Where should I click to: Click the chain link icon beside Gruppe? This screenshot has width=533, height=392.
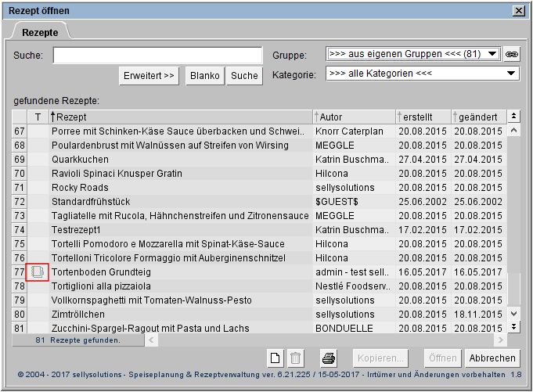(x=512, y=54)
